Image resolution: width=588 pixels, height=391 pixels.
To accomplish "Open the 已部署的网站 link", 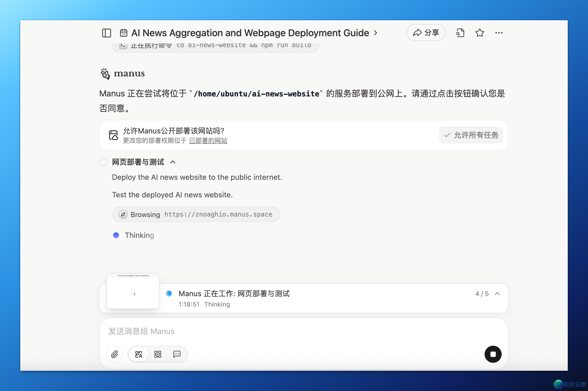I will [x=208, y=141].
